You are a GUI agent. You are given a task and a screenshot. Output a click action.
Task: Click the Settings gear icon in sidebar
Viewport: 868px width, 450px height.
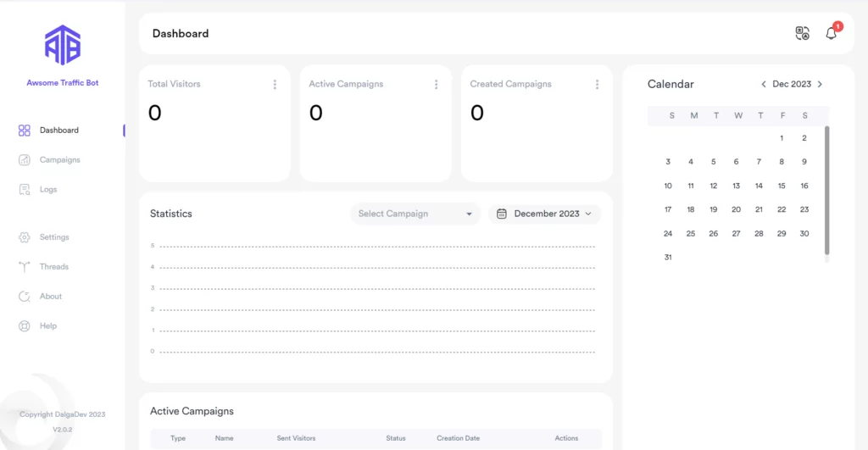click(25, 237)
